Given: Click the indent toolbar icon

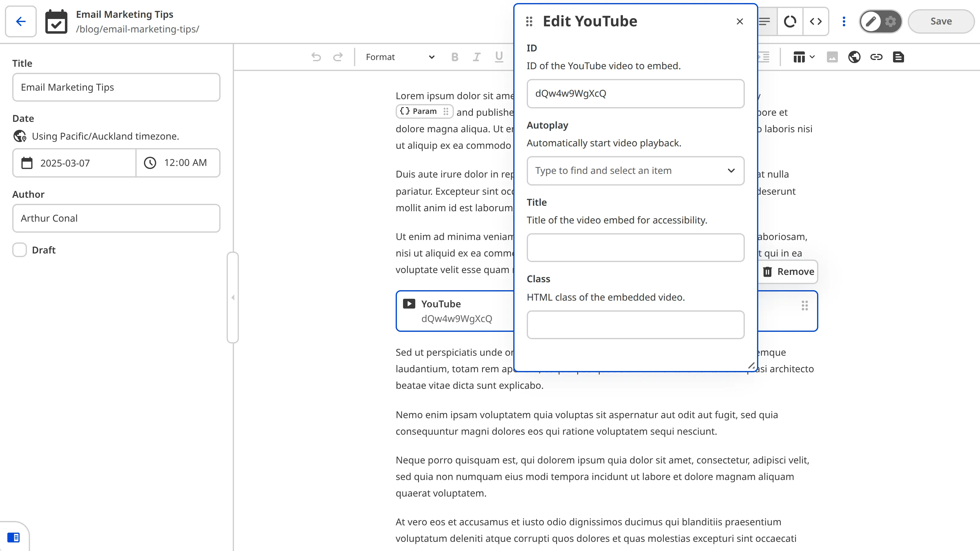Looking at the screenshot, I should 764,57.
